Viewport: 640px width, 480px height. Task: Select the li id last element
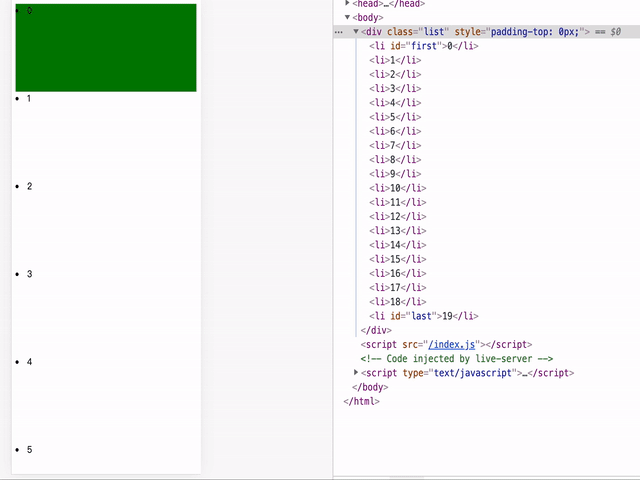coord(424,316)
